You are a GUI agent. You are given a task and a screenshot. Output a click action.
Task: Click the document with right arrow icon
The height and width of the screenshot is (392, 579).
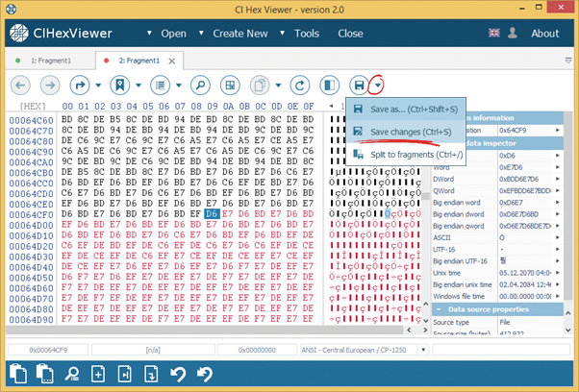[124, 374]
